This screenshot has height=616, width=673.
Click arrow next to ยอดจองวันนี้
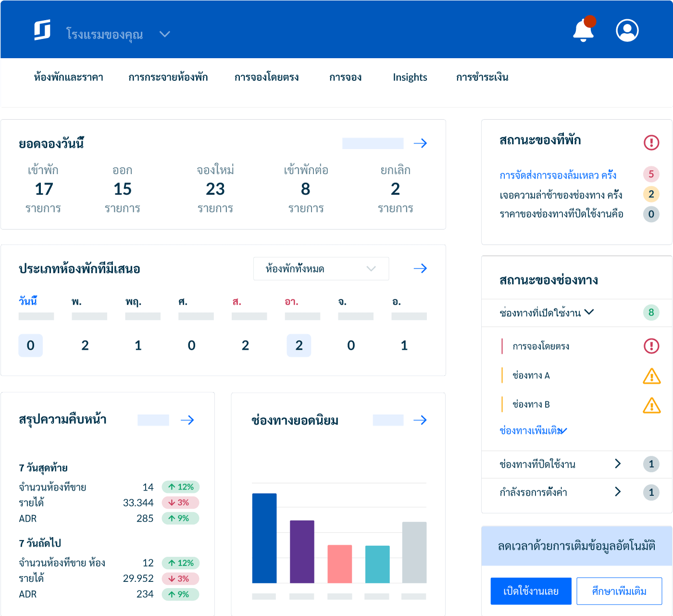420,143
